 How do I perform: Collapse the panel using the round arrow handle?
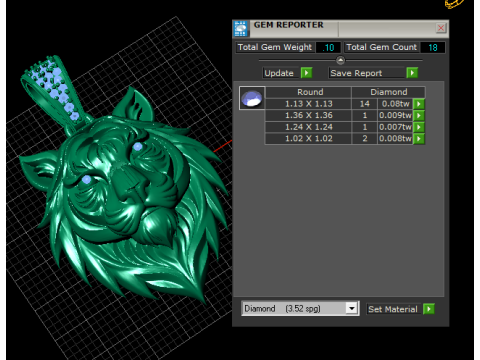click(x=340, y=60)
